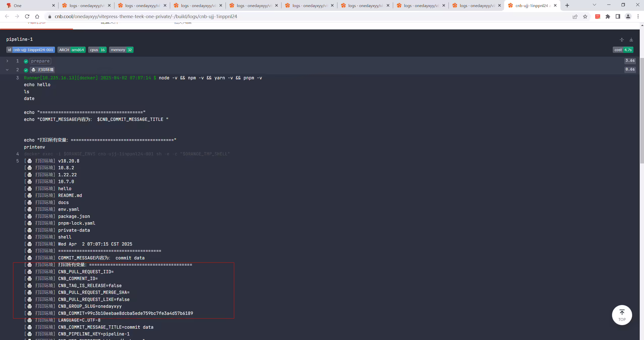Click the 3.6s duration badge
The height and width of the screenshot is (340, 644).
coord(630,61)
